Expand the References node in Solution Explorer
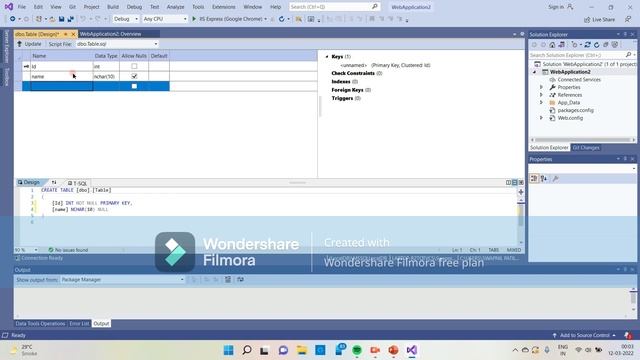 (541, 95)
